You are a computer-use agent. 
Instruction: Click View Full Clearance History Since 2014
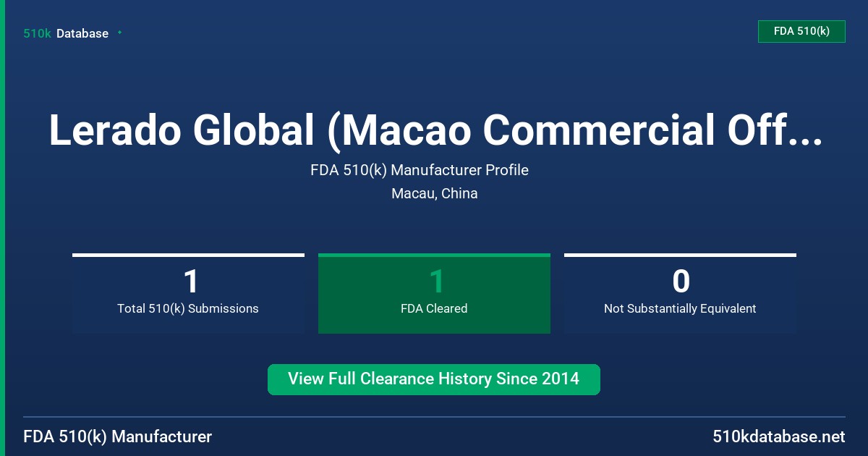(x=434, y=379)
